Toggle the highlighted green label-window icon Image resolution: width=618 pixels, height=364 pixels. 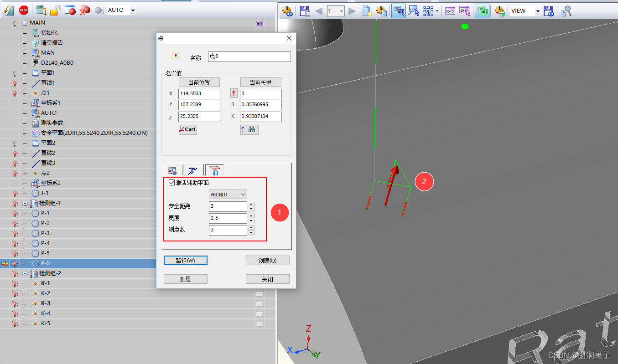(482, 11)
